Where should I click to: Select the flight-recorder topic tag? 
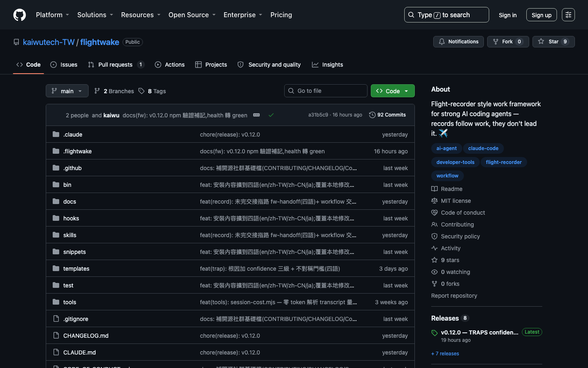pos(504,162)
